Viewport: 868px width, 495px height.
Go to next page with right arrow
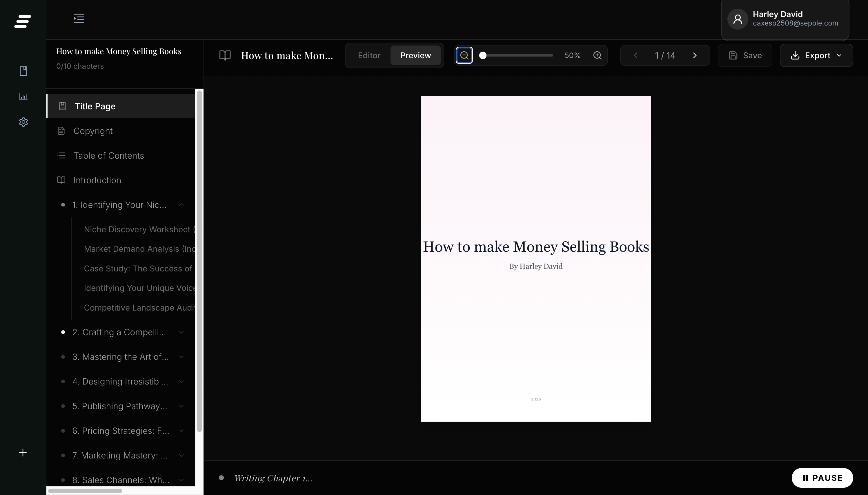click(695, 55)
